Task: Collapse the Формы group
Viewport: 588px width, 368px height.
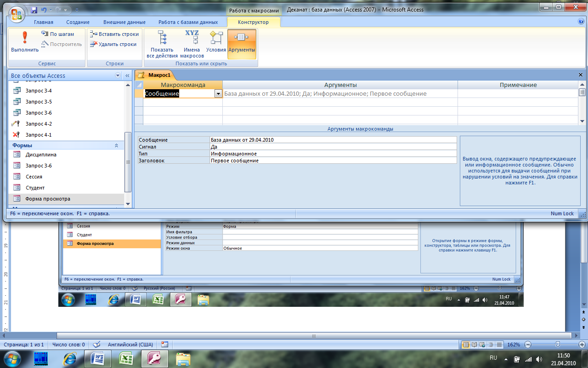Action: 116,145
